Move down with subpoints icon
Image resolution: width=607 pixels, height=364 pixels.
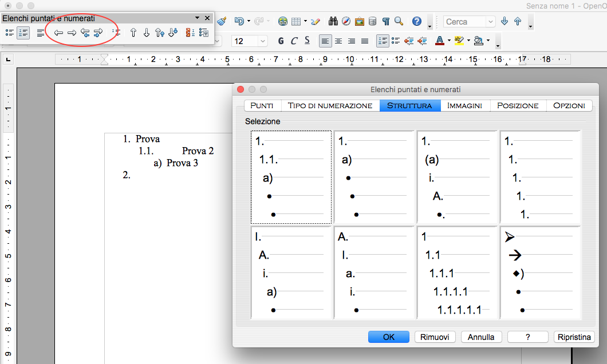[173, 33]
